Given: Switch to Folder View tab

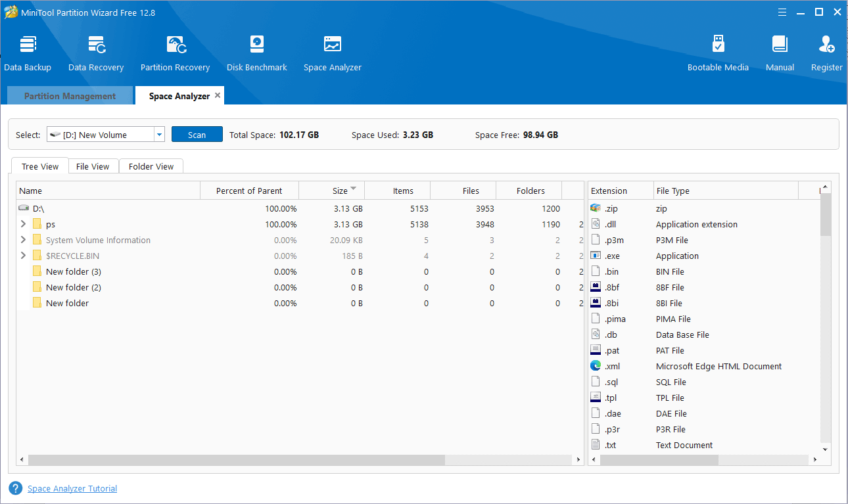Looking at the screenshot, I should pyautogui.click(x=151, y=166).
